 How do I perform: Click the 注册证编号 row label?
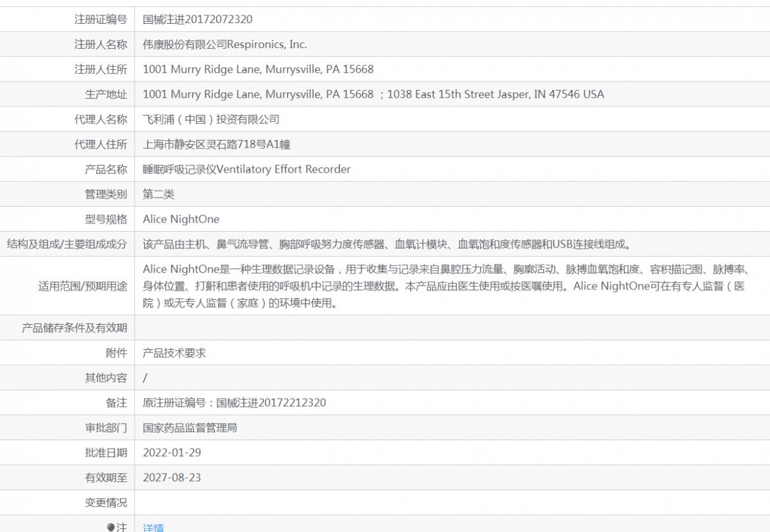[x=101, y=19]
